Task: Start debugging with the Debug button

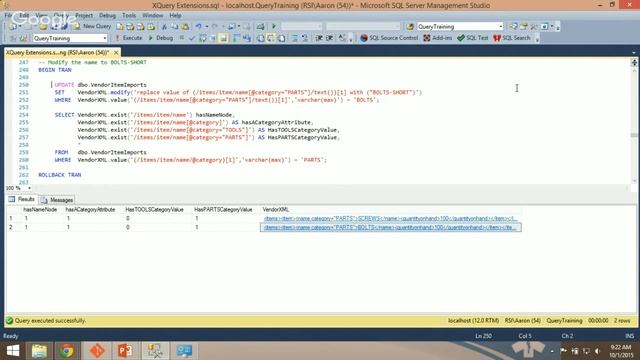Action: [x=161, y=38]
